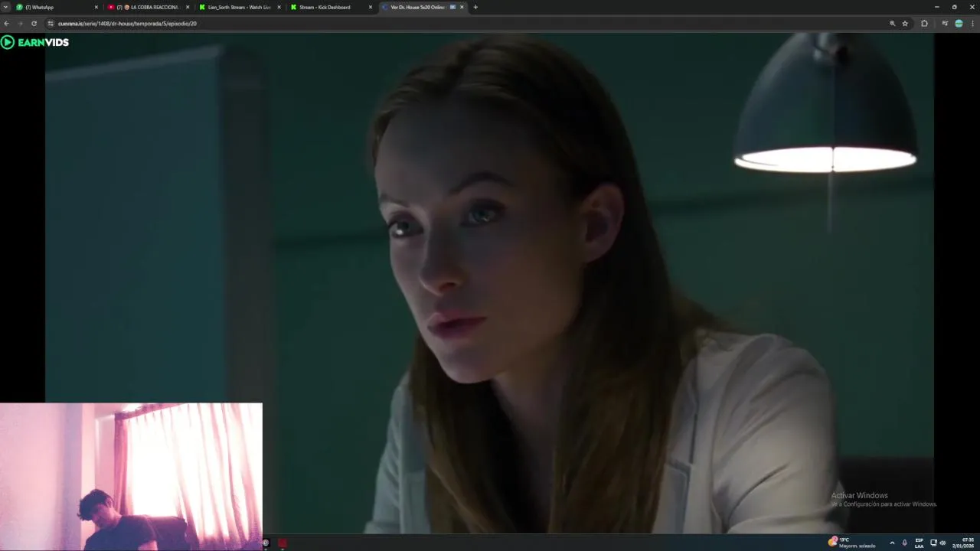Open the weather widget showing 13°C
The width and height of the screenshot is (980, 551).
point(851,543)
